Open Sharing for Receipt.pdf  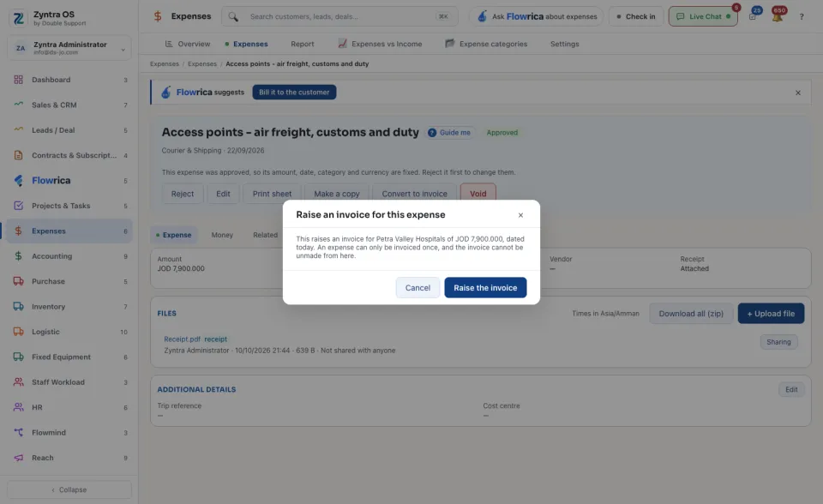779,342
